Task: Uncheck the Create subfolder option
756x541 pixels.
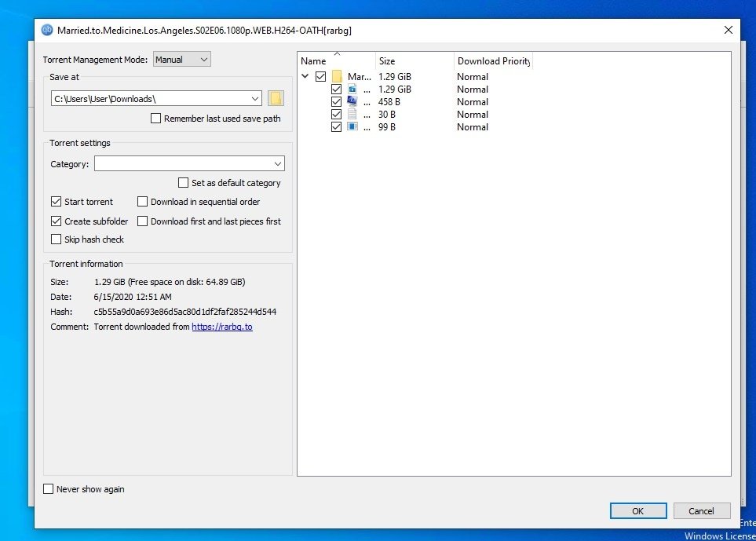Action: pyautogui.click(x=57, y=221)
